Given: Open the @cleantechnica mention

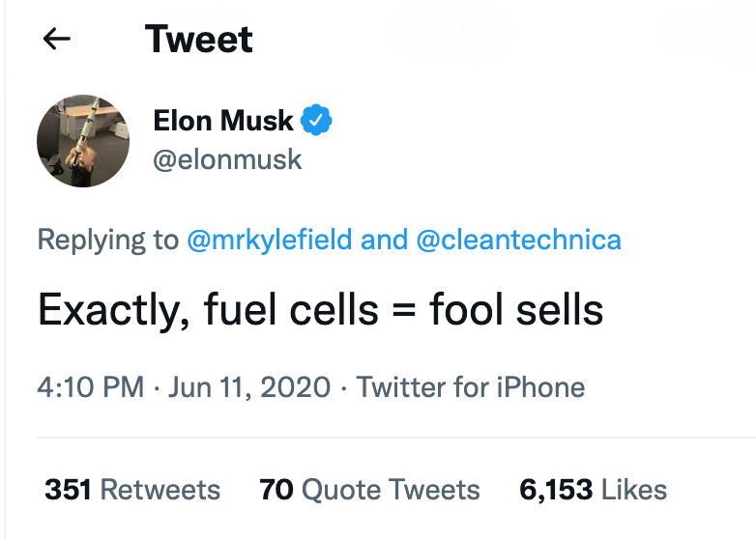Looking at the screenshot, I should 518,240.
